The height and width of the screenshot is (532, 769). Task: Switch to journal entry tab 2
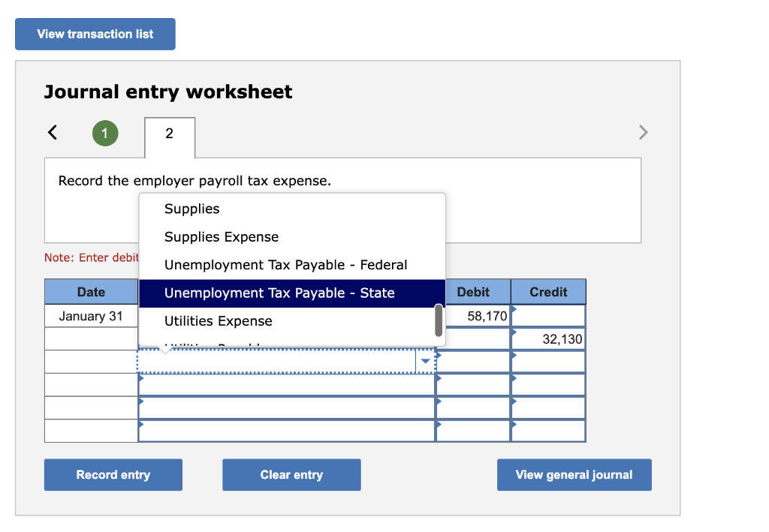coord(169,137)
